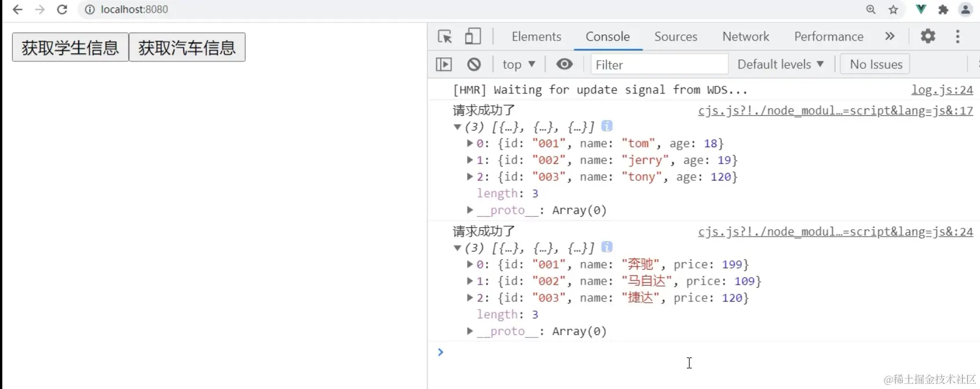Click the info badge beside students array
The image size is (980, 389).
(x=606, y=126)
